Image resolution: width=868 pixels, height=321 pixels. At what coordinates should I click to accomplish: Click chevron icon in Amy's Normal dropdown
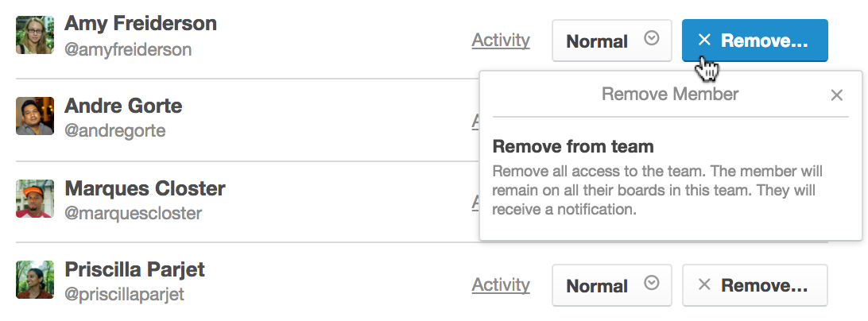[652, 38]
